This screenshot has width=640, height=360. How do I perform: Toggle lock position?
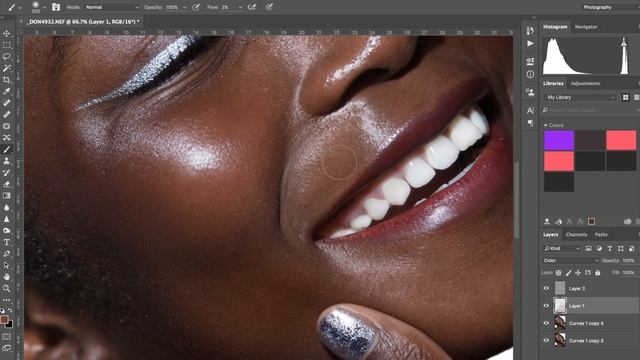coord(578,273)
